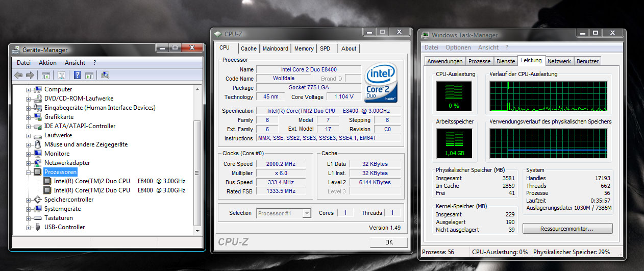This screenshot has width=644, height=271.
Task: Click the OK button in CPU-Z
Action: (389, 242)
